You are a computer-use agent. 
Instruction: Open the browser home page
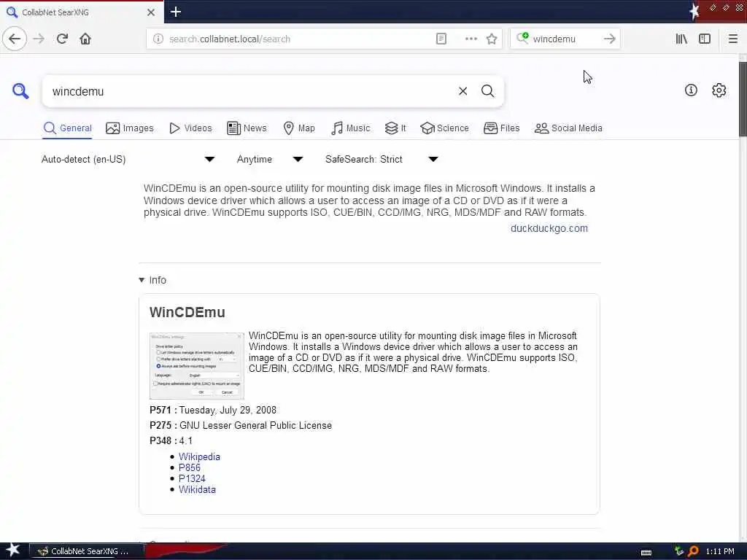85,39
